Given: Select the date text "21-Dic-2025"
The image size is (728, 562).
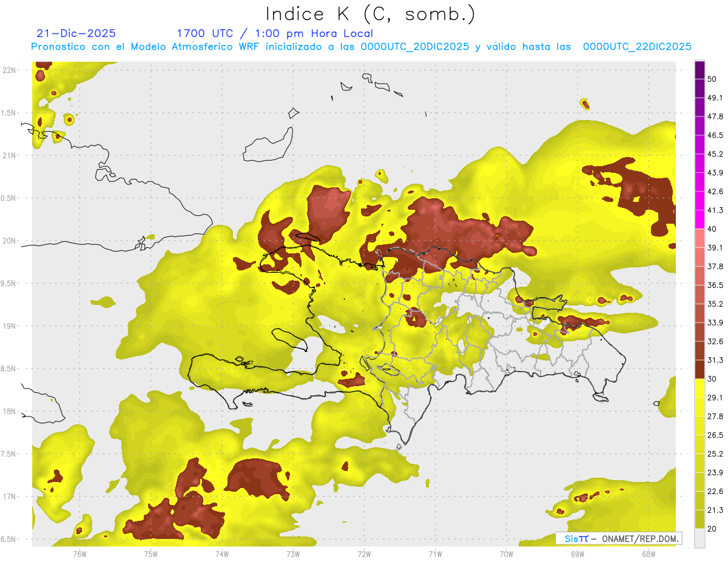Looking at the screenshot, I should click(x=76, y=33).
